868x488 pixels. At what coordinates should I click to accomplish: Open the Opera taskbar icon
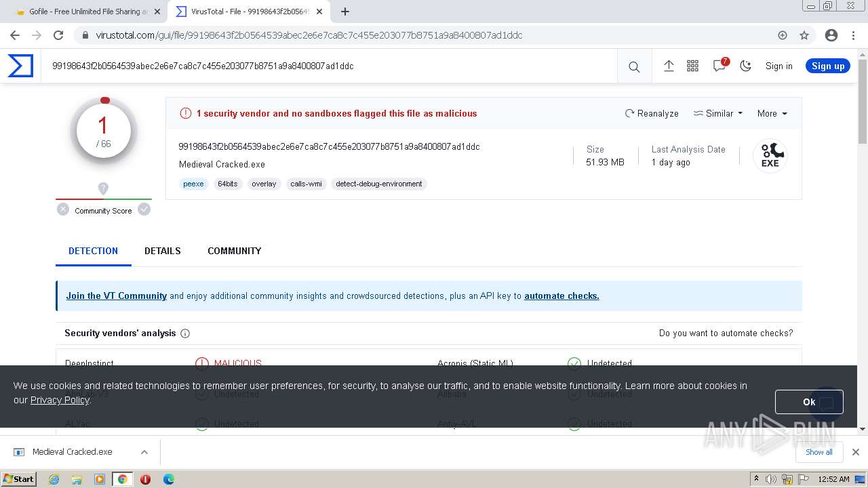(x=145, y=479)
